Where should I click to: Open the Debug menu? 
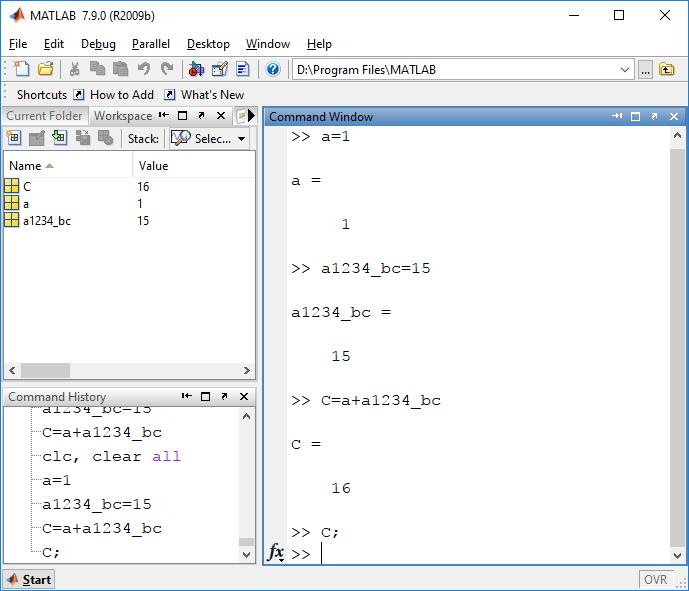(98, 44)
